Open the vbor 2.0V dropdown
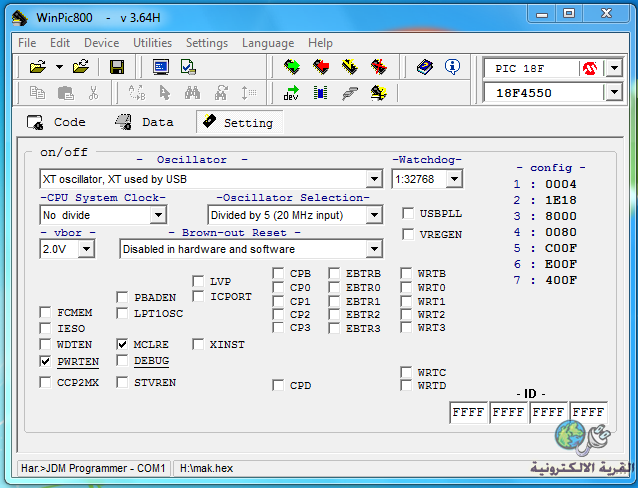The image size is (640, 490). coord(87,249)
